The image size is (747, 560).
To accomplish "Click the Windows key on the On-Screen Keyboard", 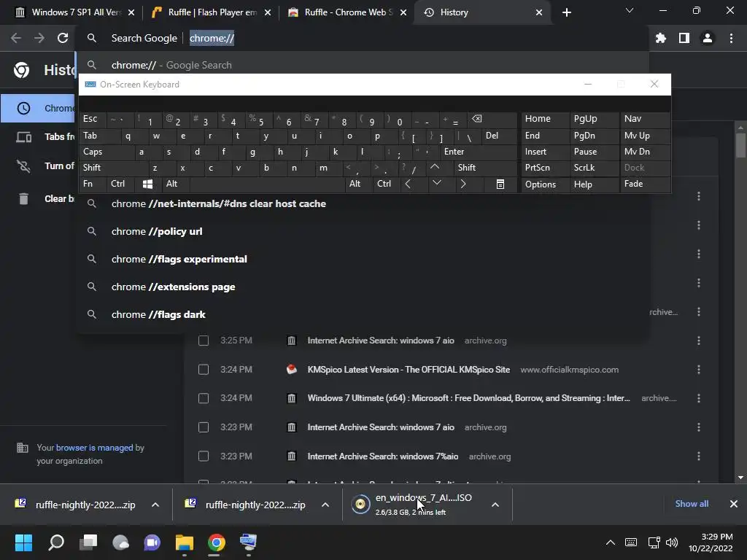I will coord(147,184).
